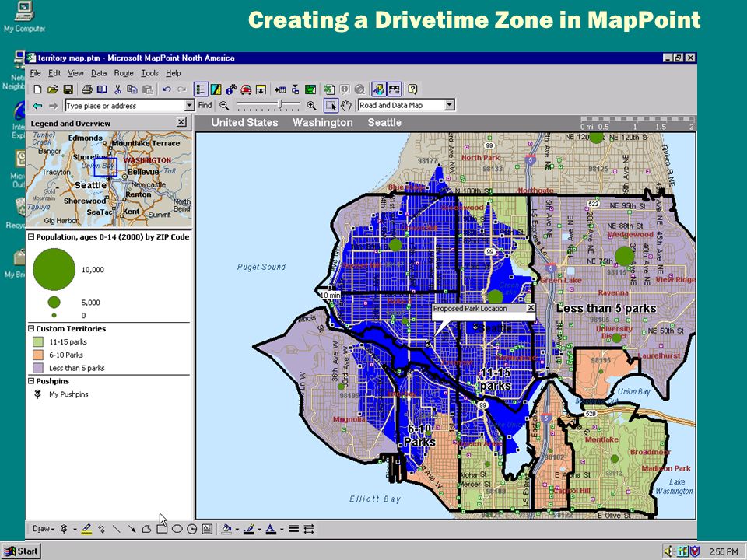This screenshot has height=560, width=747.
Task: Open the Fill Color dropdown arrow
Action: (237, 530)
